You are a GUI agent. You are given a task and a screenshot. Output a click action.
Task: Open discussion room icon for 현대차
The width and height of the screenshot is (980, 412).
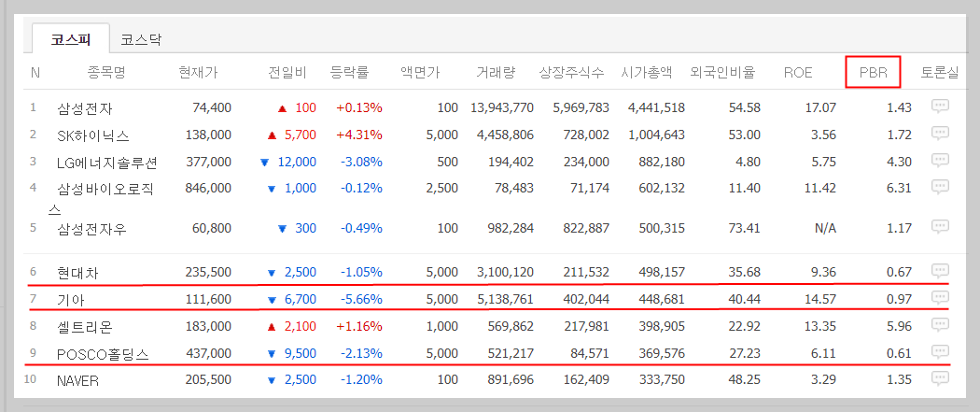point(940,271)
